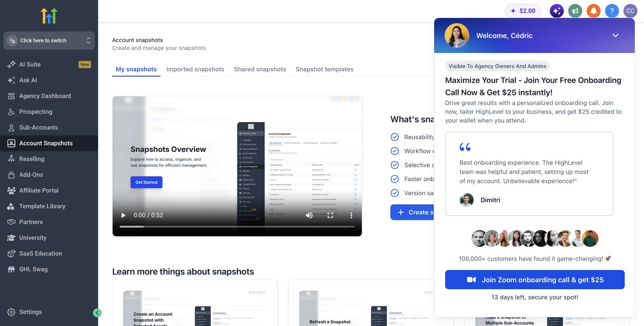Click the video progress bar
644x326 pixels.
(x=237, y=227)
